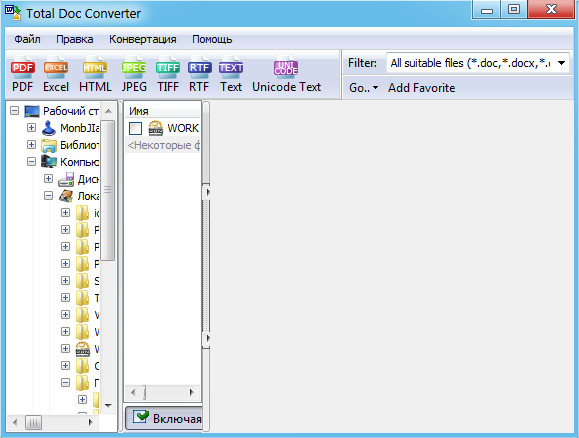Click the folder tree scroll up arrow
The height and width of the screenshot is (438, 579).
tap(108, 111)
